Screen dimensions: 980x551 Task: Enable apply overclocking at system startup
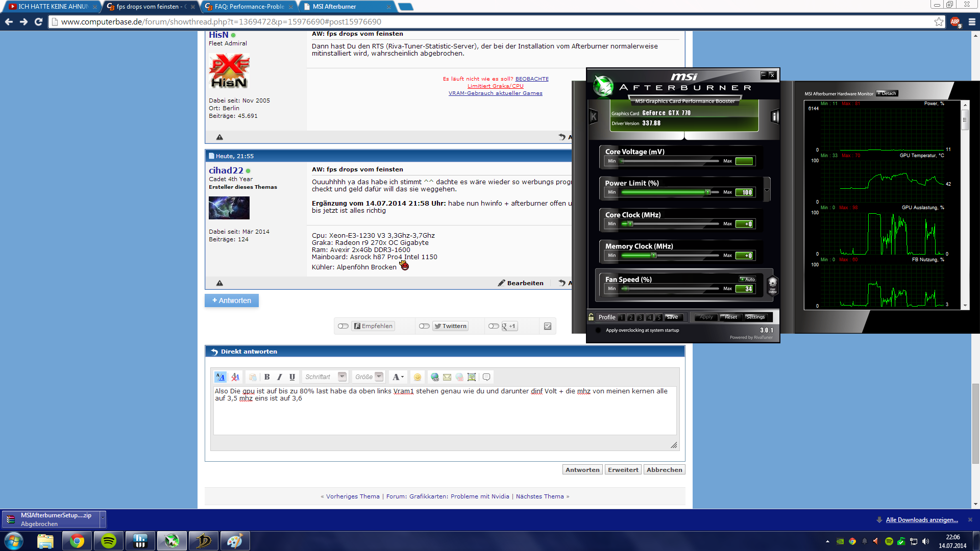click(598, 330)
